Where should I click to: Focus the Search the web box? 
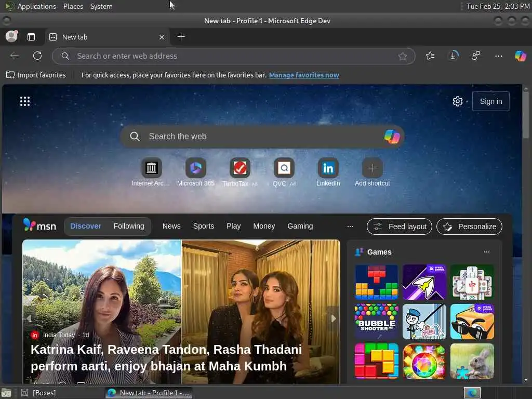tap(262, 137)
